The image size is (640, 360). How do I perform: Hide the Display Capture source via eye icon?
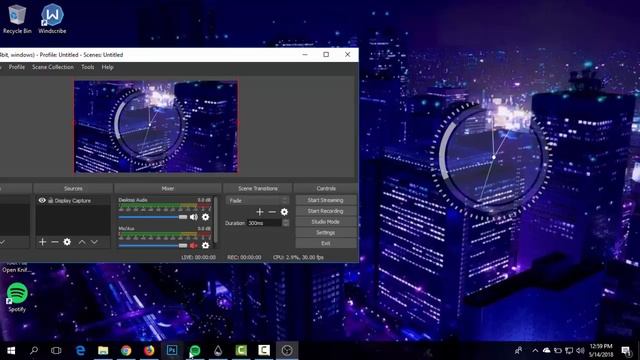tap(42, 200)
